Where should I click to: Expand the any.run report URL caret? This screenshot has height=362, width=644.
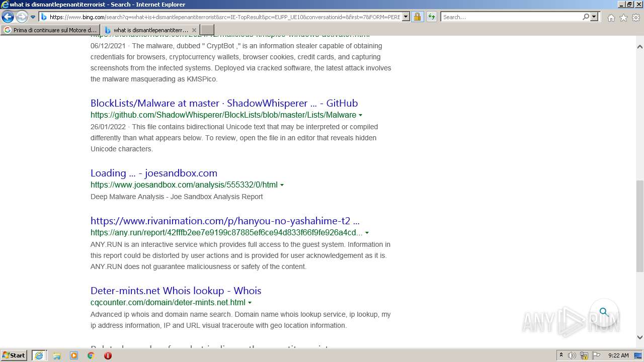367,233
